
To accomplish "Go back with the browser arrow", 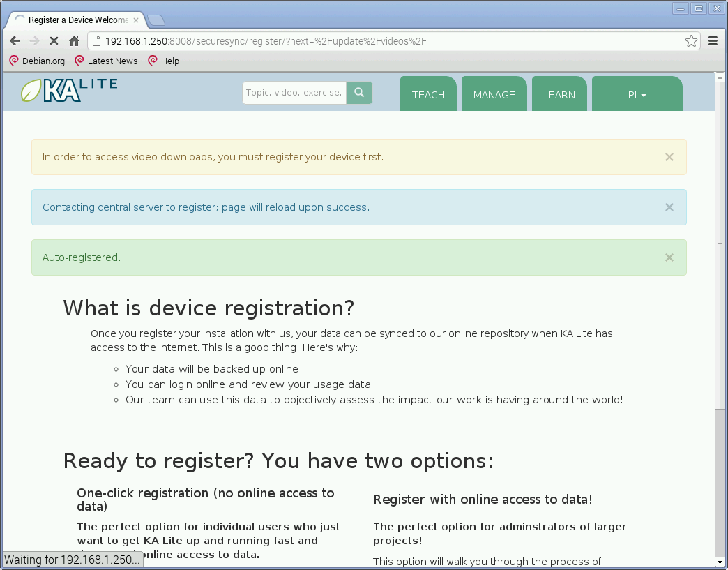I will coord(15,41).
